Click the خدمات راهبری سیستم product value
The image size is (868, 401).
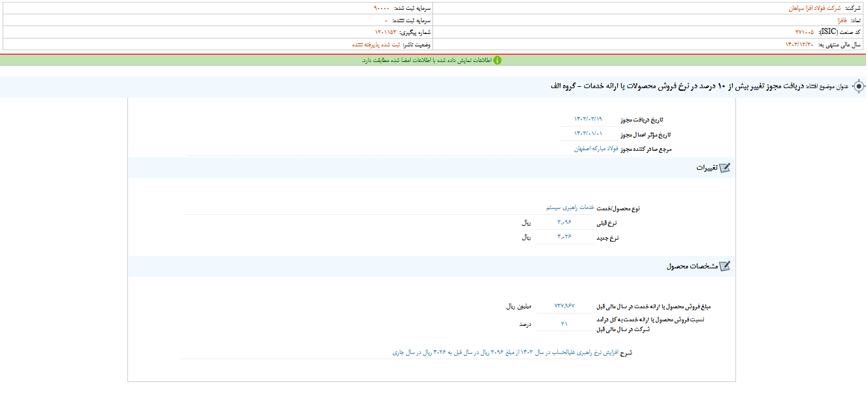(x=572, y=208)
